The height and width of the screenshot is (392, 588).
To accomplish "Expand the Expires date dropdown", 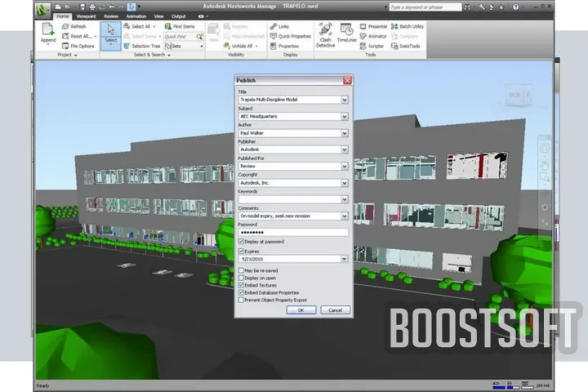I will pyautogui.click(x=345, y=259).
